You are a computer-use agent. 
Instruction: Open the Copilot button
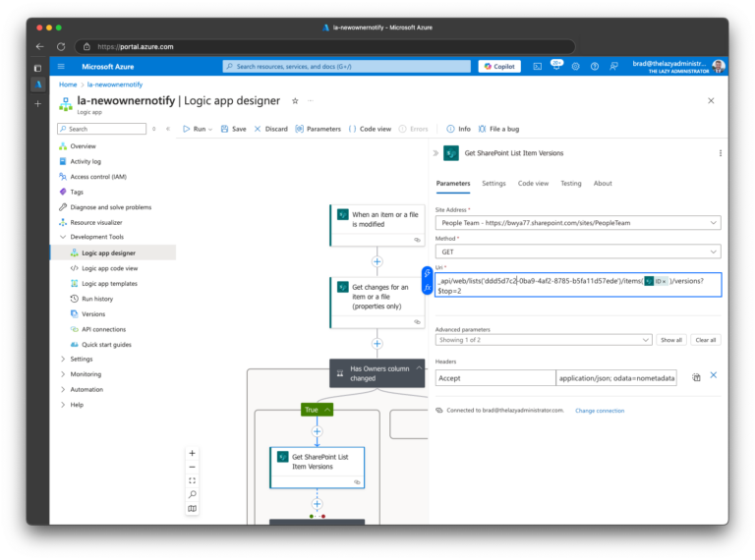coord(499,67)
